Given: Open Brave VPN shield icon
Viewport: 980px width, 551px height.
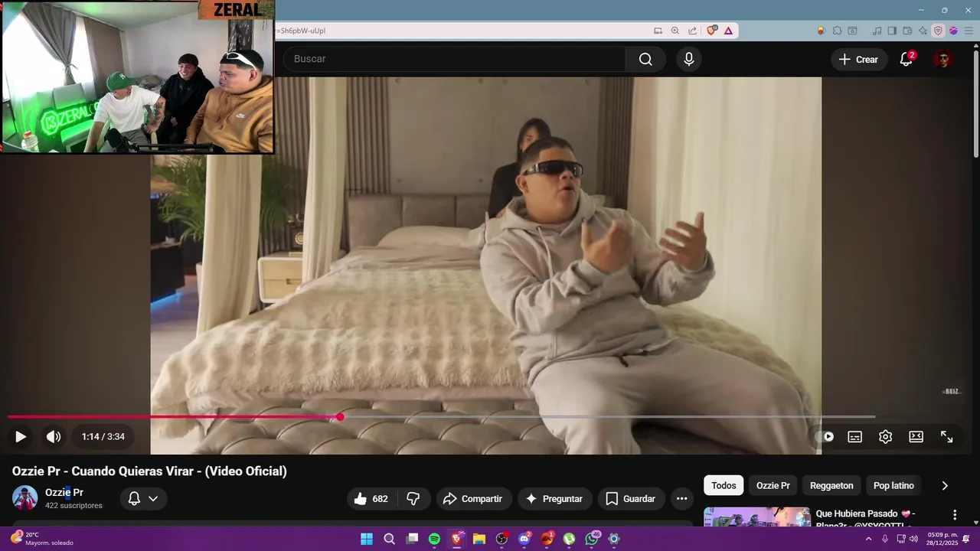Looking at the screenshot, I should coord(938,31).
